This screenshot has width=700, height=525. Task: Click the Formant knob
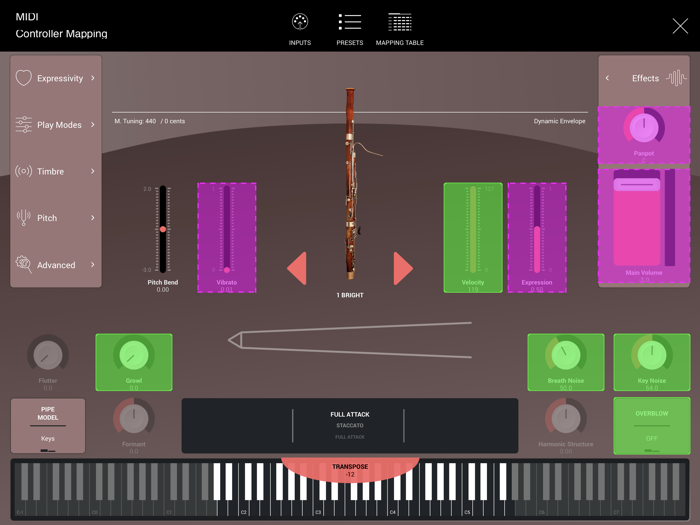point(133,419)
